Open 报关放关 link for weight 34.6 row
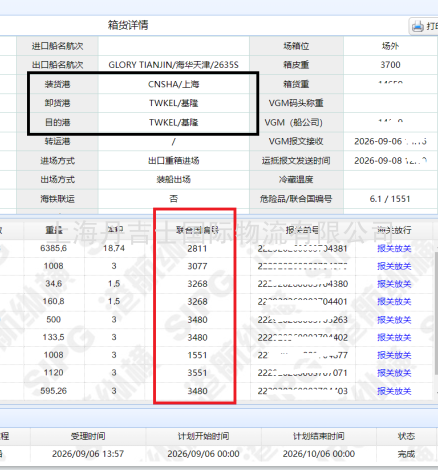This screenshot has height=470, width=438. tap(394, 284)
